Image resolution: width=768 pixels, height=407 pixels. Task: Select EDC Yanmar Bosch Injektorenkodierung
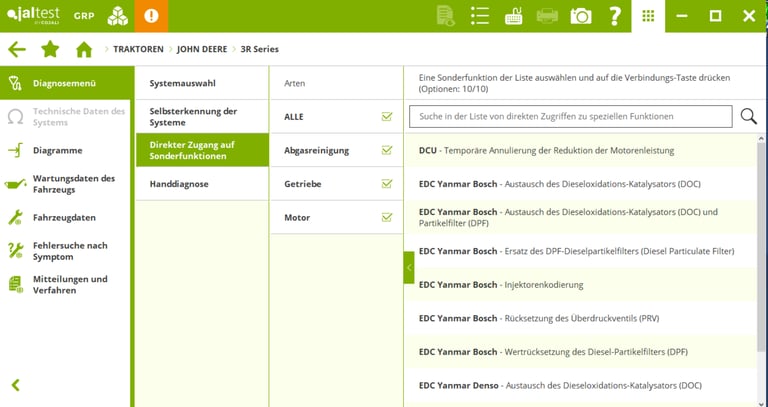580,285
